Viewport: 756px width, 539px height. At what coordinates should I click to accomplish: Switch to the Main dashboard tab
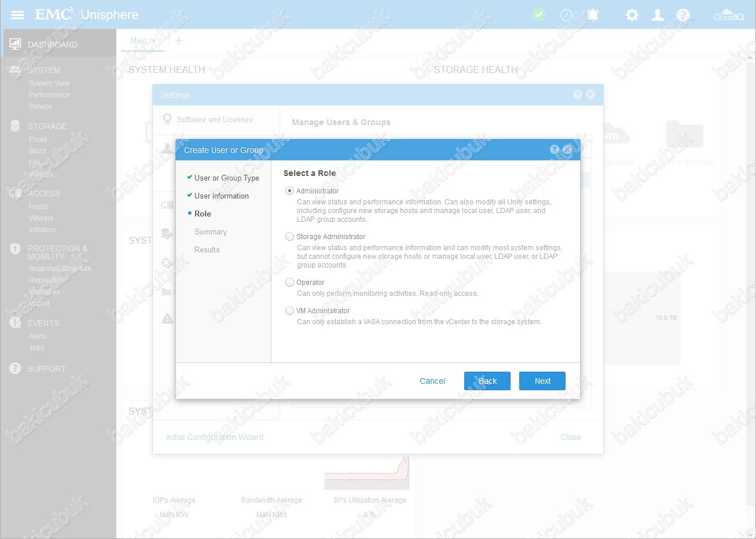pos(138,41)
